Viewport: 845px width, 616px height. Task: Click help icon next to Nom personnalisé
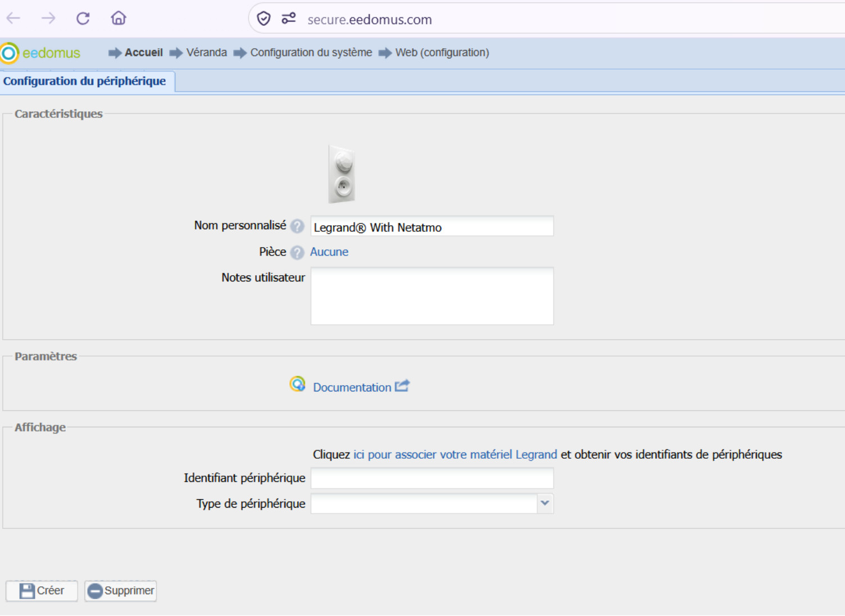point(297,226)
